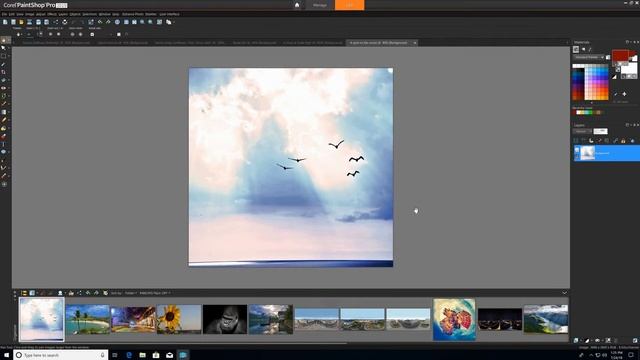
Task: Select the Pick arrow tool
Action: point(4,48)
